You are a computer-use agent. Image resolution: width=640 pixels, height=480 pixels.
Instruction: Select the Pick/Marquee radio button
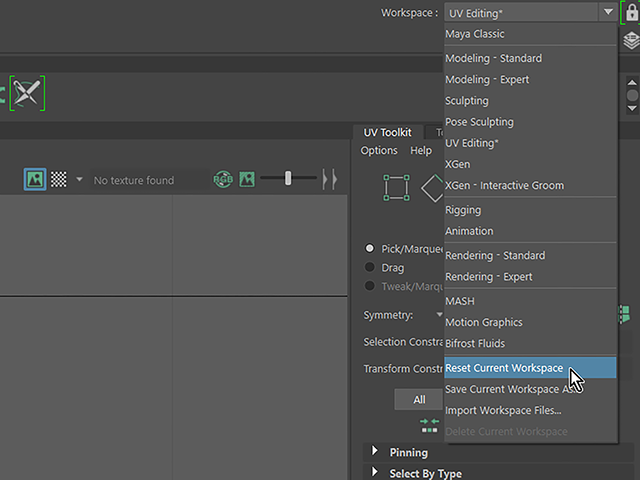coord(369,248)
